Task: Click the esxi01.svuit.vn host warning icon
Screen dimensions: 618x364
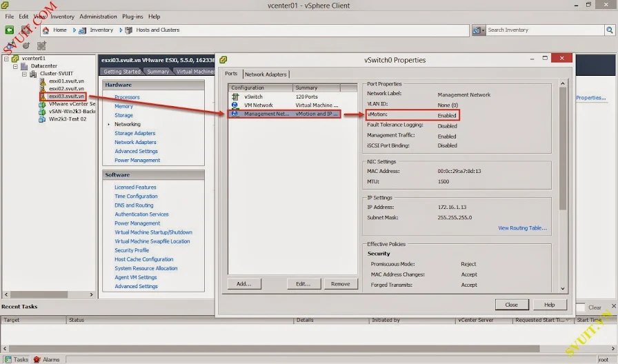Action: coord(42,81)
